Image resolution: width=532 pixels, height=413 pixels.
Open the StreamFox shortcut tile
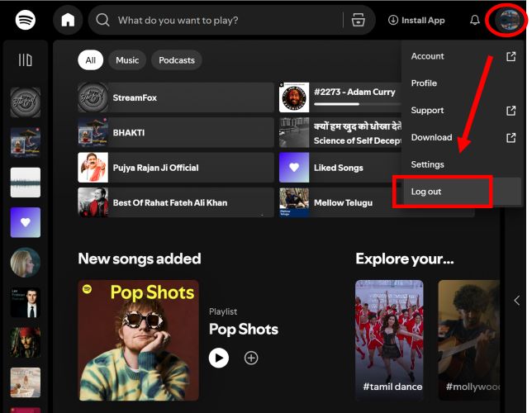(x=176, y=97)
